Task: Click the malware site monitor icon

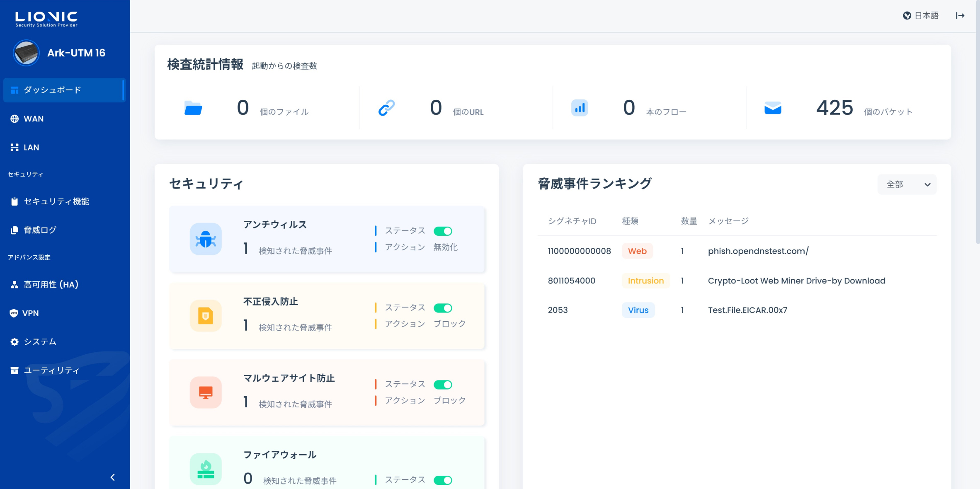Action: tap(206, 392)
